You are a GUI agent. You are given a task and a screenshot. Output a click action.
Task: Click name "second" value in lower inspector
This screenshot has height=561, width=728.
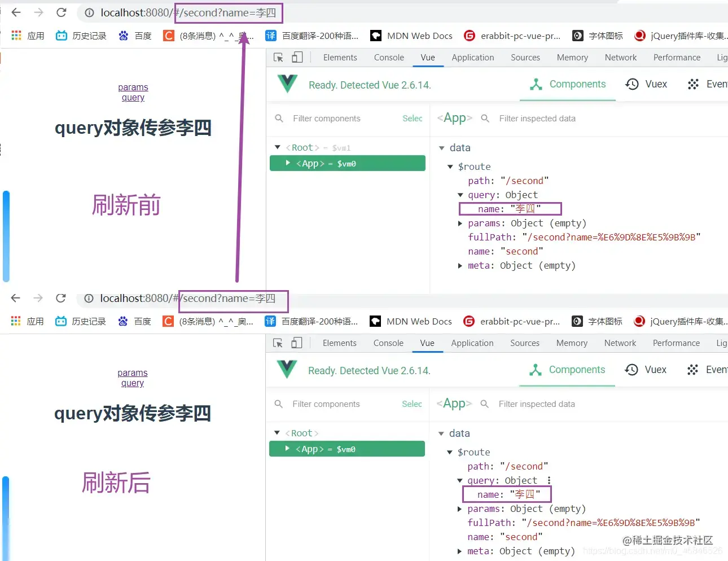pos(521,537)
